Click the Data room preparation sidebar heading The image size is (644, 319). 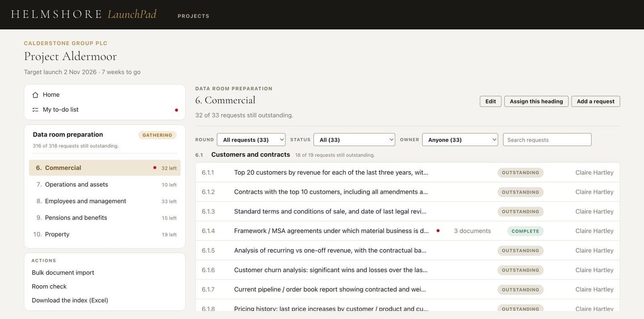coord(68,134)
